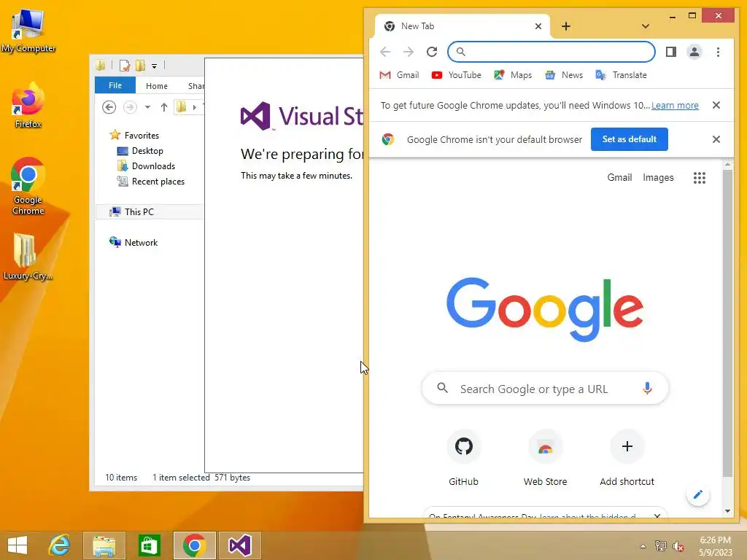Open the Firefox desktop shortcut
The image size is (747, 560).
[28, 106]
